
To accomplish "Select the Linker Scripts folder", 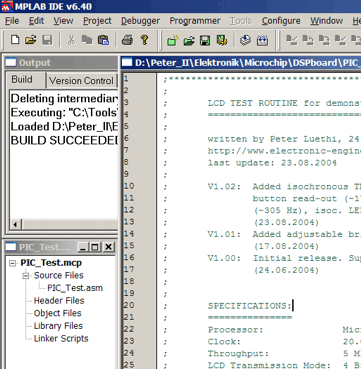I will (x=61, y=339).
